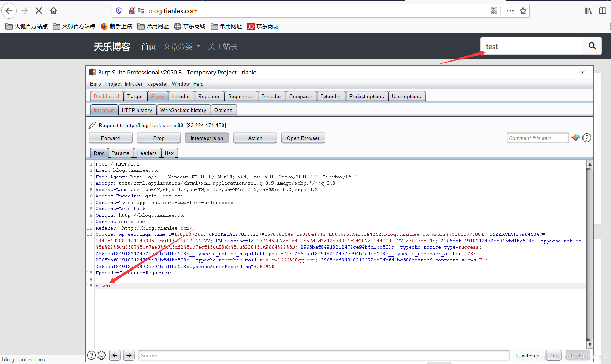611x364 pixels.
Task: Open first 火狐官方站点 bookmark folder
Action: [27, 26]
